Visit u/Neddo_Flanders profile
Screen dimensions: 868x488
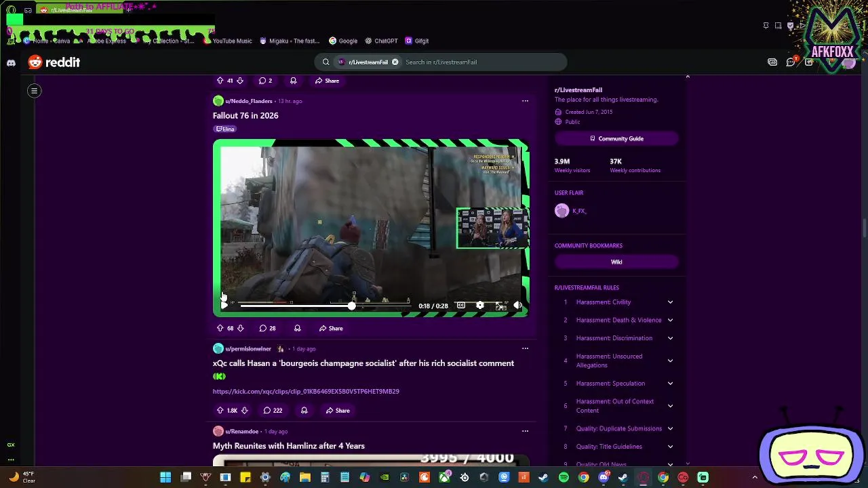(249, 101)
